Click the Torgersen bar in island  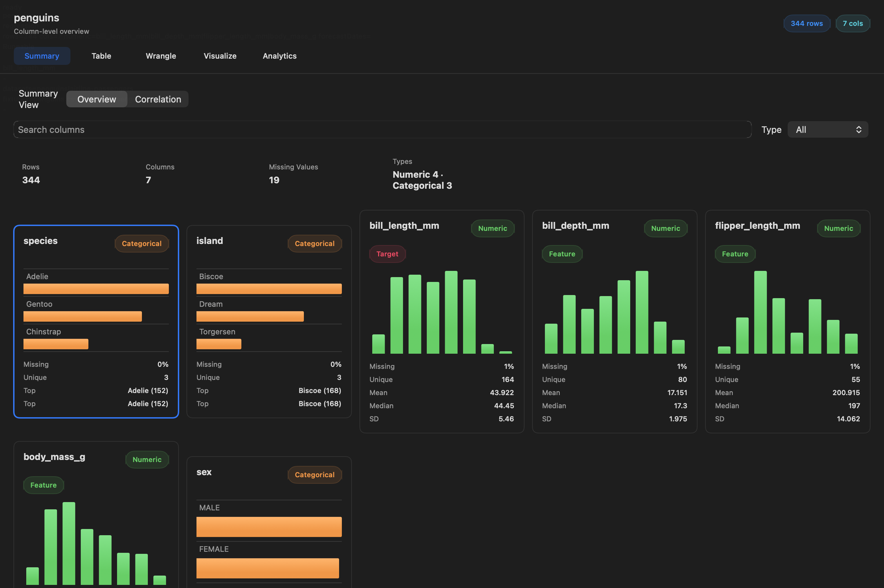point(219,344)
